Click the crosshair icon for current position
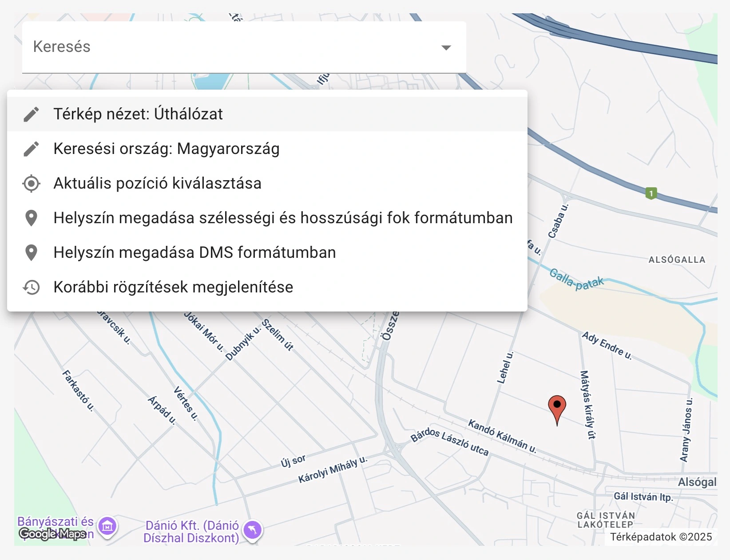 tap(31, 183)
